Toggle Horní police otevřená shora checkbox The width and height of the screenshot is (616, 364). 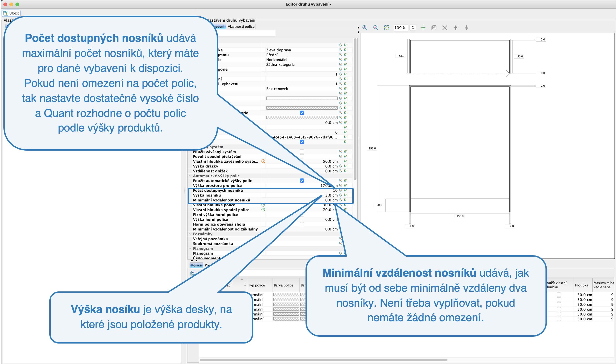pyautogui.click(x=302, y=224)
